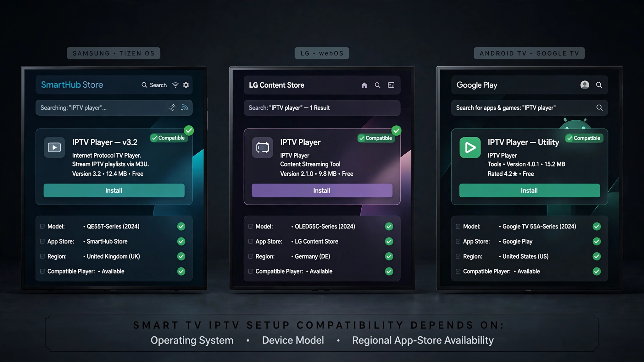The image size is (644, 362).
Task: Click the Google Play title
Action: [477, 85]
